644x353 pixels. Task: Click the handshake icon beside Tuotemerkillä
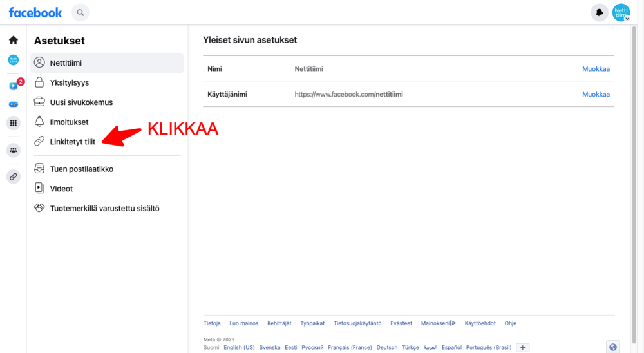pos(39,208)
